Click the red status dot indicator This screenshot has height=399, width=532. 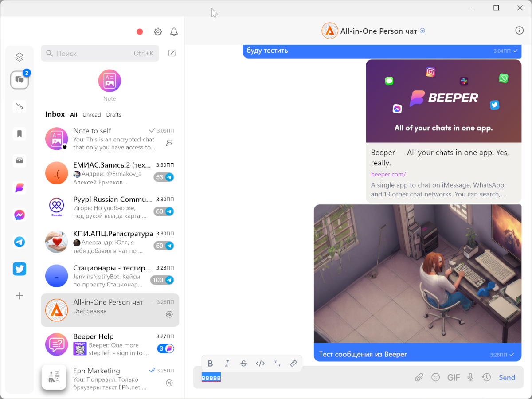pyautogui.click(x=140, y=31)
